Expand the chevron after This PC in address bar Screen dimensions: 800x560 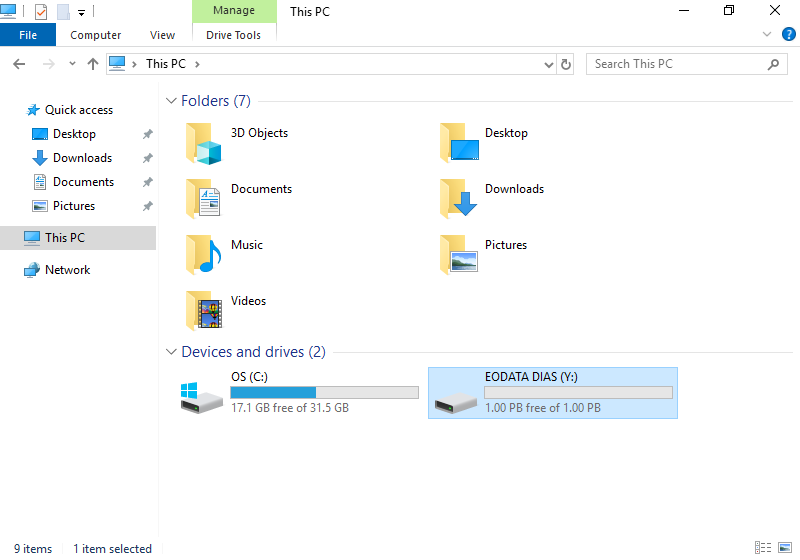[197, 64]
